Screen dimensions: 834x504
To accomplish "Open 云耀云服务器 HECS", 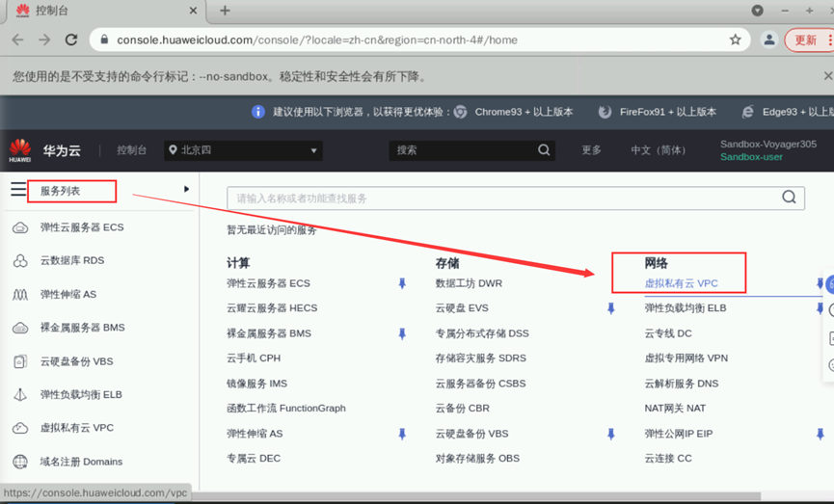I will tap(272, 308).
